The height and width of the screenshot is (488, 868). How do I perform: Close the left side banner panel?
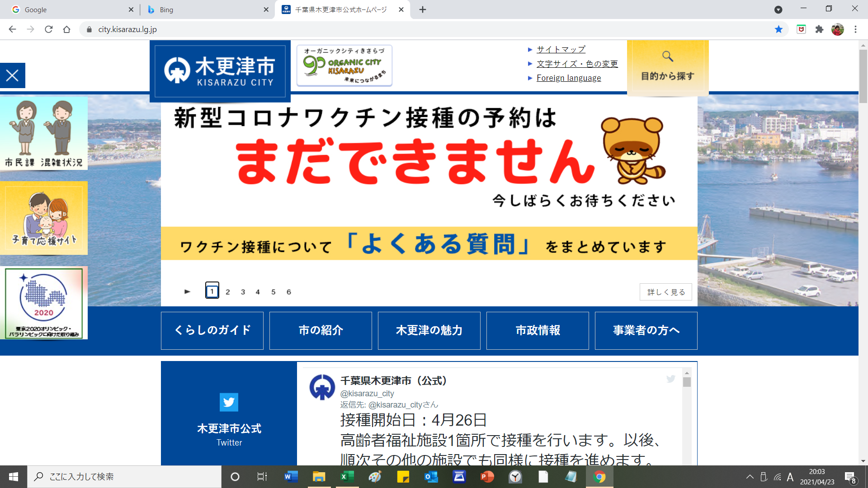[12, 75]
